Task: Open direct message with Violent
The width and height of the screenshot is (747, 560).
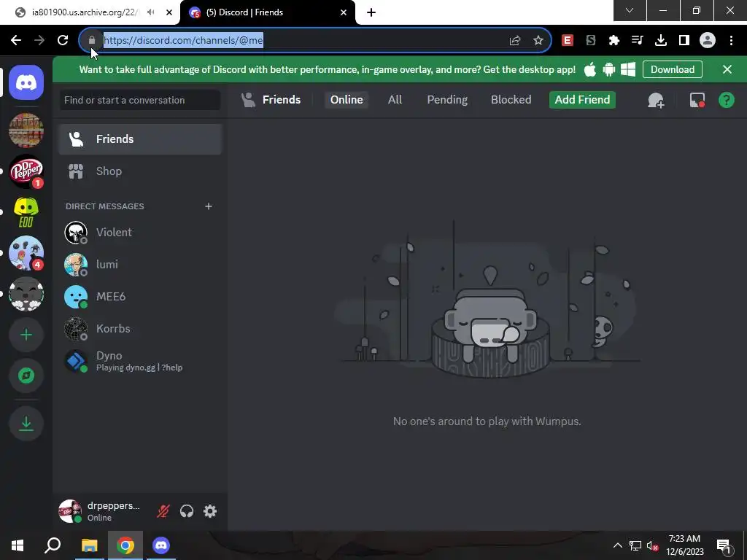Action: point(140,233)
